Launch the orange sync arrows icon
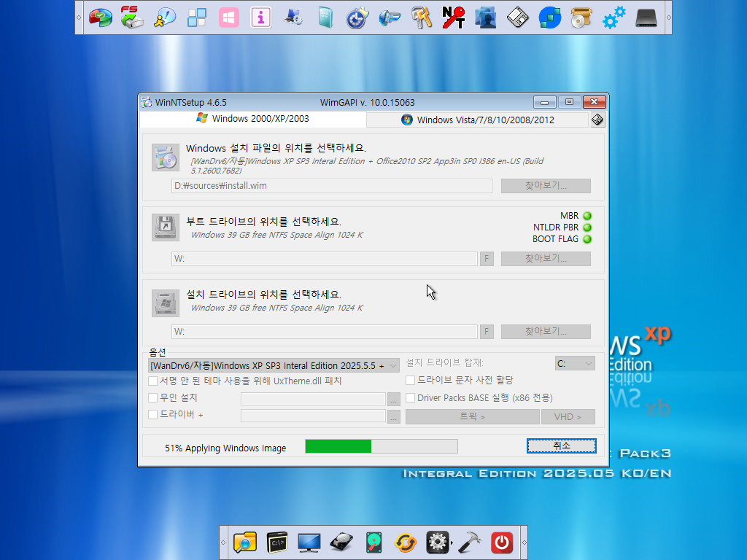 coord(406,542)
